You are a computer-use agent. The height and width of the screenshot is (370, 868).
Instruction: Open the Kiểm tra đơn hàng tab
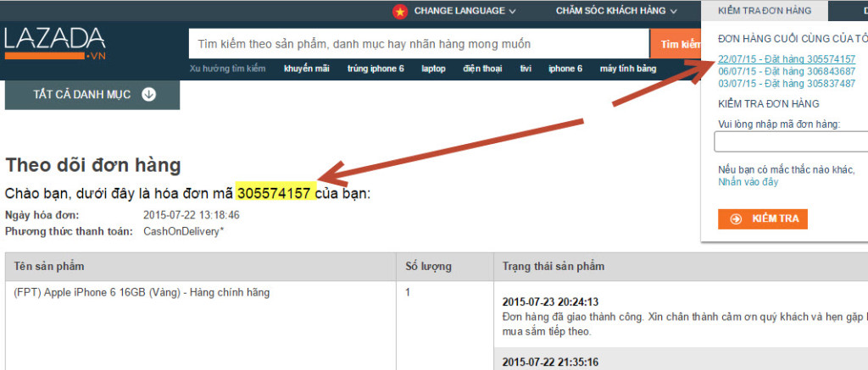[x=765, y=10]
